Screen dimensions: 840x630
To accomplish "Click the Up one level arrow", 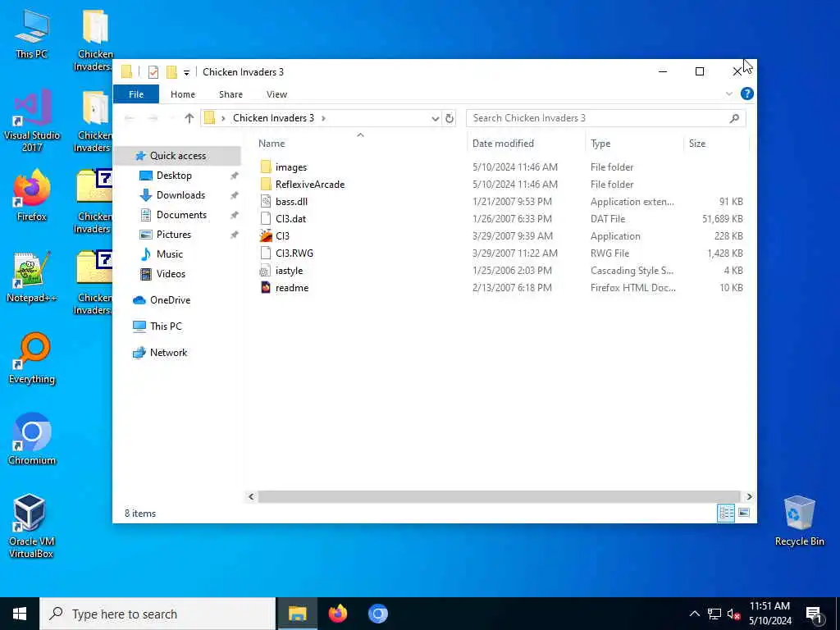I will coord(189,118).
